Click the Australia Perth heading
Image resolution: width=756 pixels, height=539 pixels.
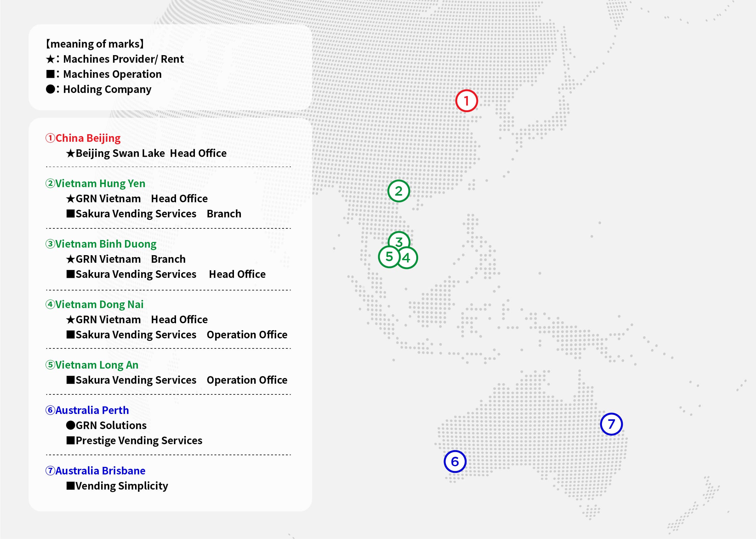click(x=87, y=410)
